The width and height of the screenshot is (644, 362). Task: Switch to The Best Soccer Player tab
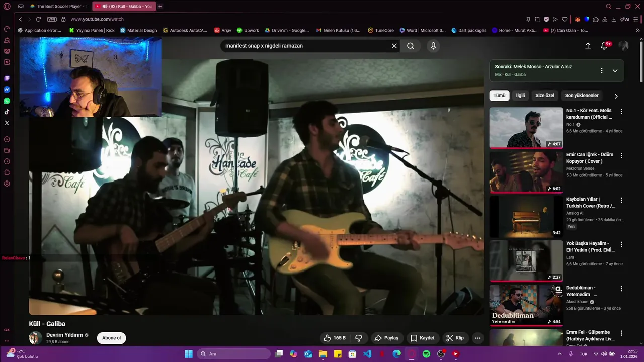coord(59,6)
